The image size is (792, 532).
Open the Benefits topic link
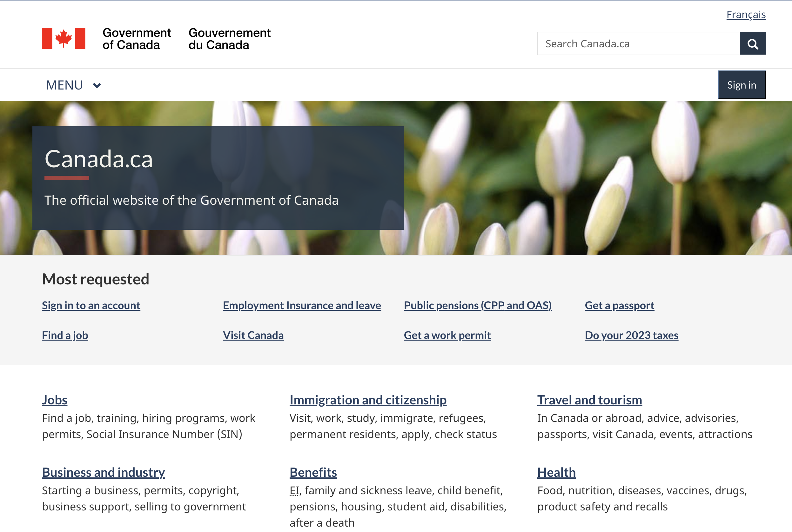pyautogui.click(x=313, y=472)
